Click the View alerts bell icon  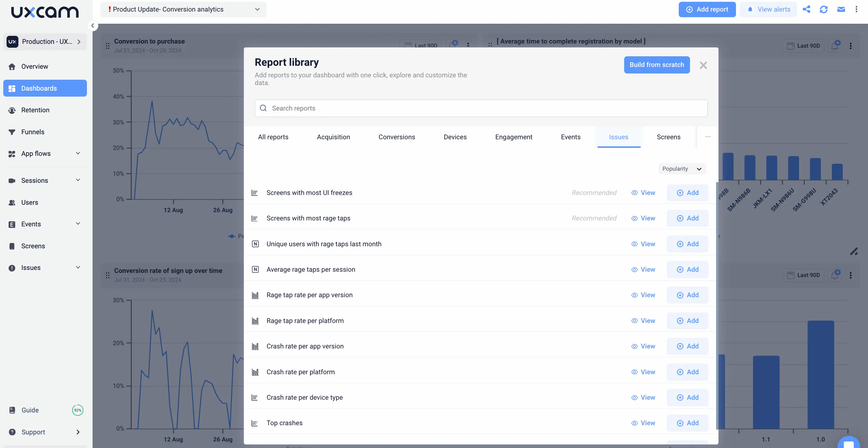pos(750,9)
